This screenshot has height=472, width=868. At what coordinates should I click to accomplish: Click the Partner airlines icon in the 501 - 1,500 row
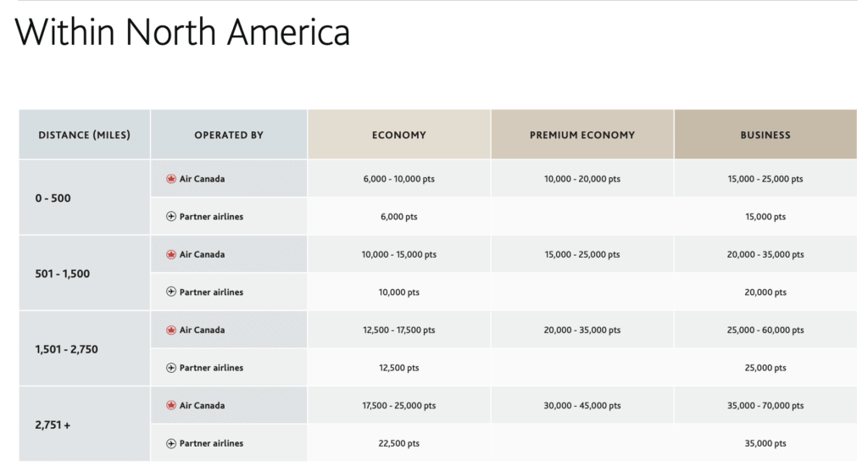[x=171, y=292]
